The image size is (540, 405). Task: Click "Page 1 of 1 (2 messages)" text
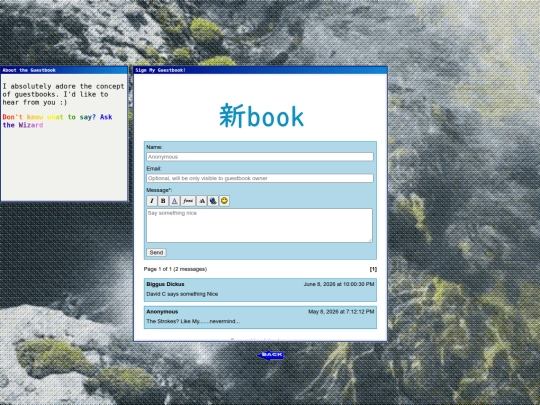(x=175, y=269)
